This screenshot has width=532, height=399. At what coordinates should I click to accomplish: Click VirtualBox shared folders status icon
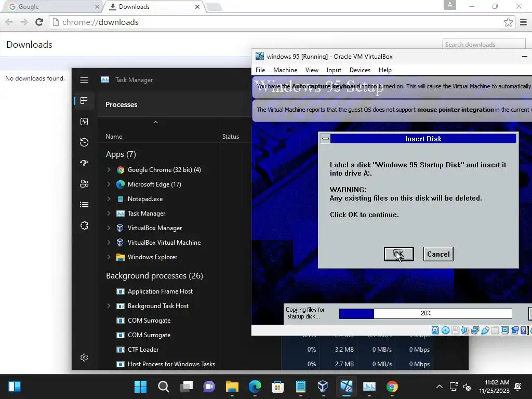495,330
